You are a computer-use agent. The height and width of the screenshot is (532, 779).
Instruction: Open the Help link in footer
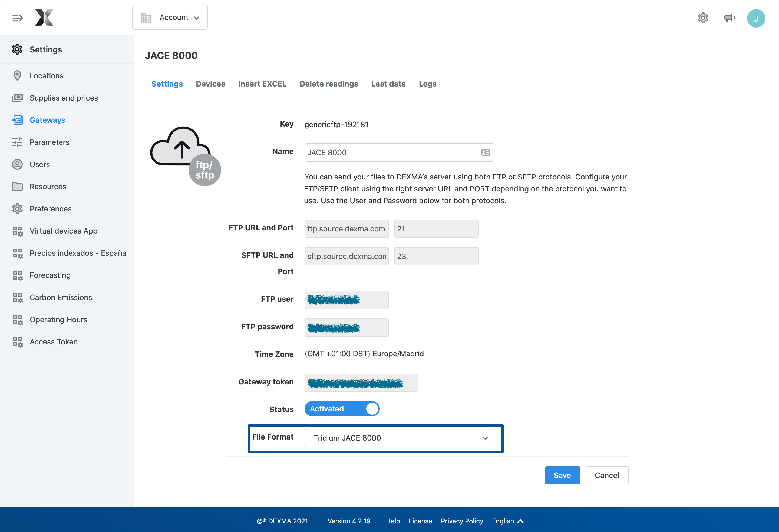[x=393, y=521]
